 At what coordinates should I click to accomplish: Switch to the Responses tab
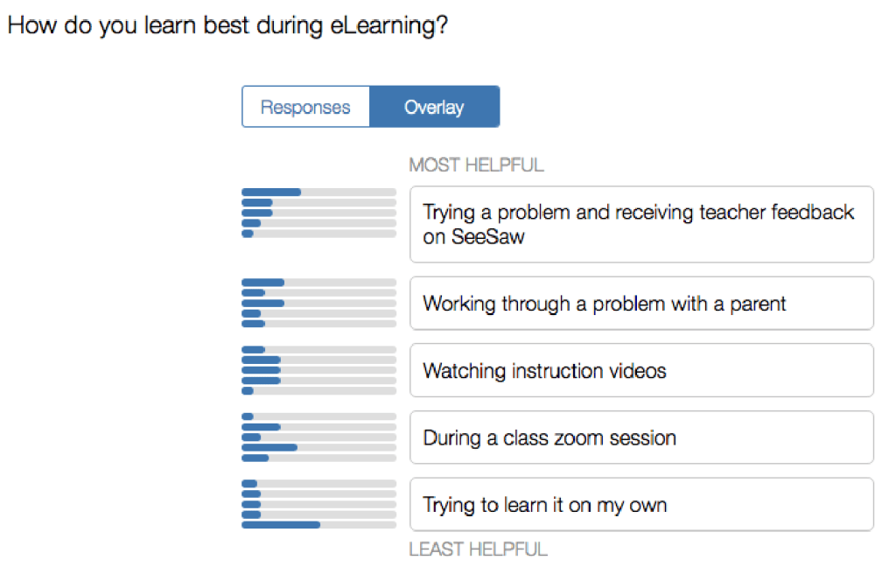305,108
